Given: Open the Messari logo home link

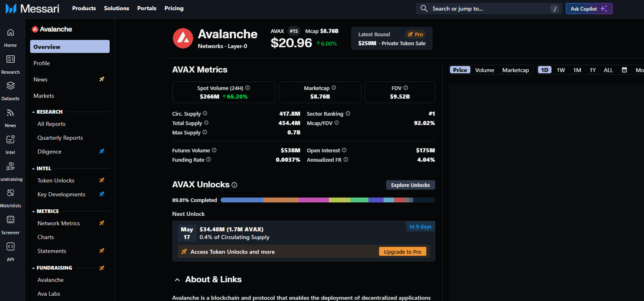Looking at the screenshot, I should tap(32, 9).
